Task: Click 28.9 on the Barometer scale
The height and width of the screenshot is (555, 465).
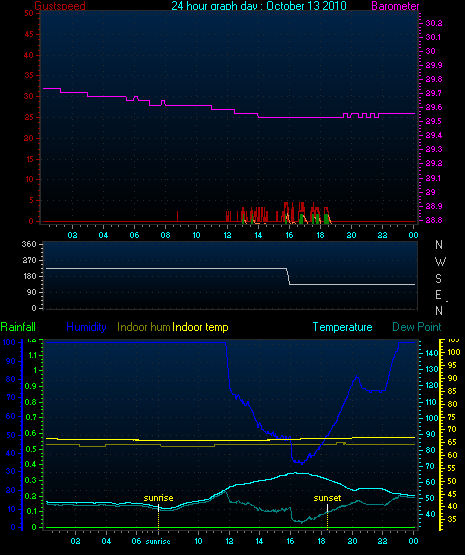Action: (434, 206)
